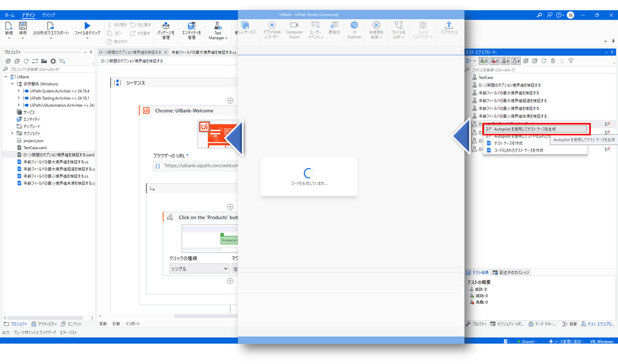
Task: Toggle the passed tests filter showing 0
Action: point(484,61)
